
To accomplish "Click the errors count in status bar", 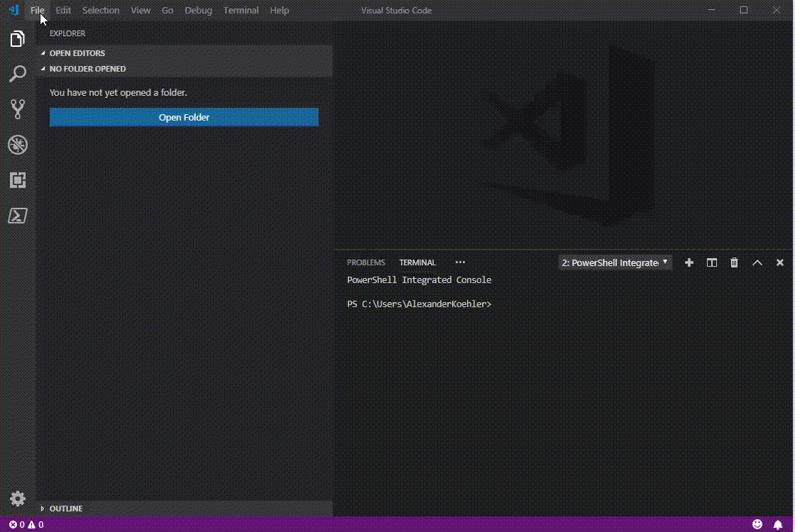I will (x=17, y=524).
